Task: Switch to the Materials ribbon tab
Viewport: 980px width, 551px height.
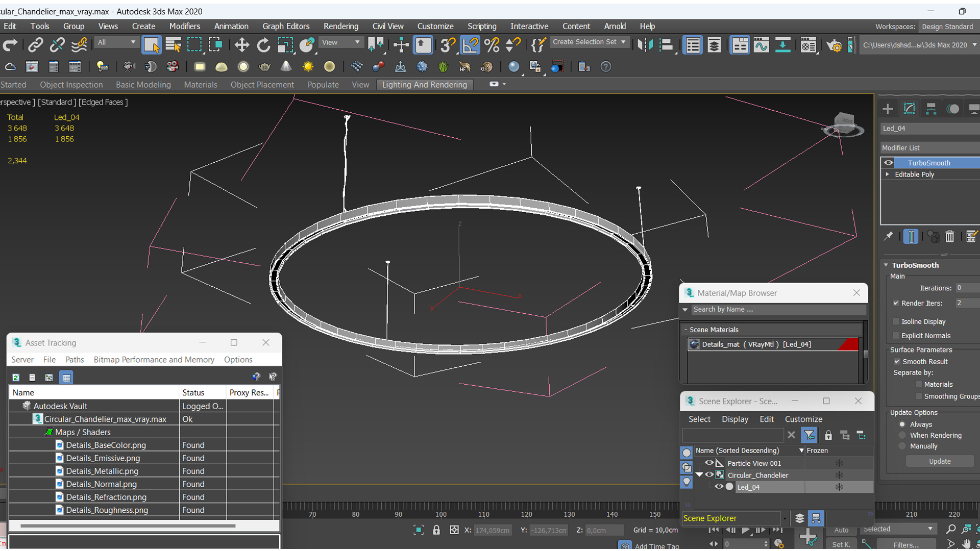Action: pyautogui.click(x=201, y=85)
